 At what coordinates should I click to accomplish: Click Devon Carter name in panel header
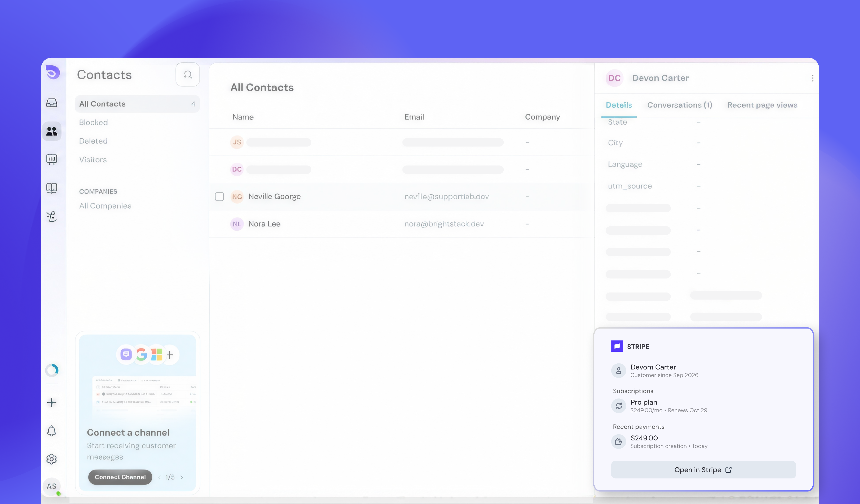(660, 78)
